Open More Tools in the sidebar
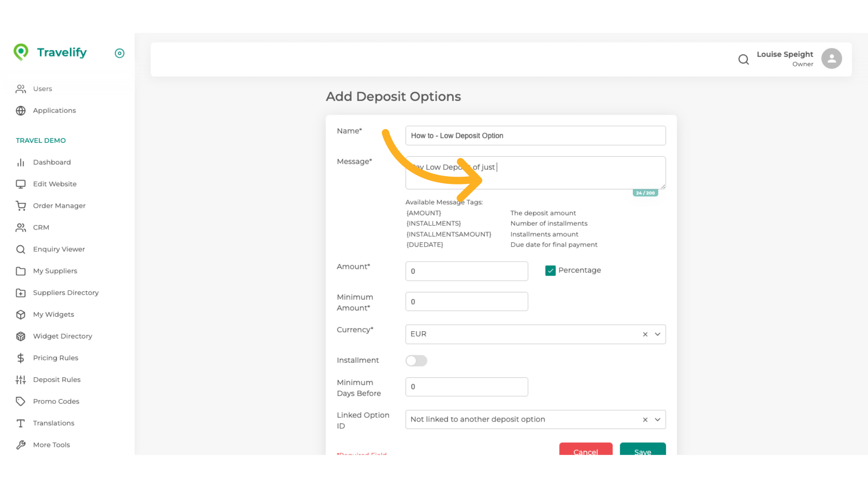868x488 pixels. click(52, 445)
